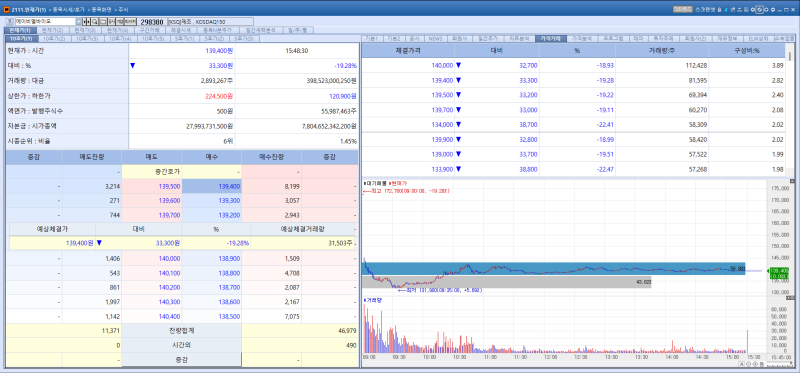Switch to the 현재가(3) tab
The width and height of the screenshot is (800, 373).
85,30
